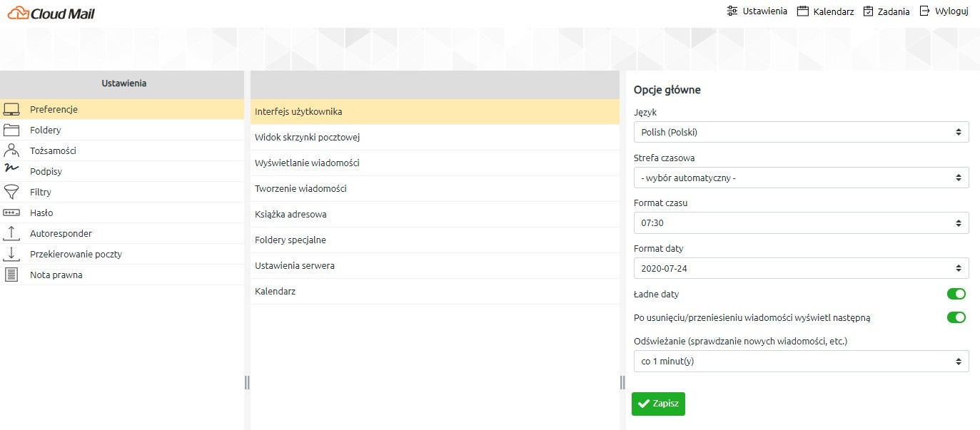Open Filtry settings
The height and width of the screenshot is (430, 980).
(122, 192)
